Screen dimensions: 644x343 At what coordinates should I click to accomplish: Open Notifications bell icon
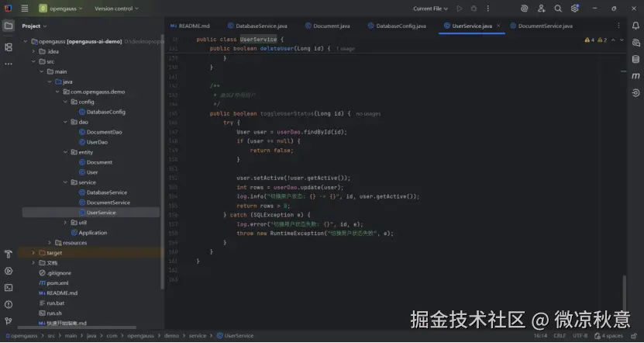tap(635, 26)
